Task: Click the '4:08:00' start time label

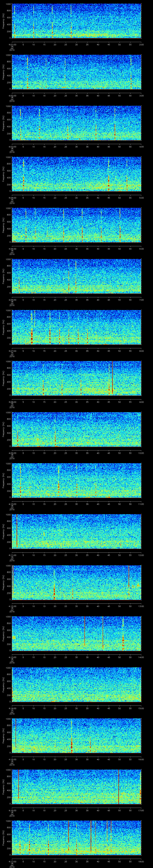Action: 12,402
